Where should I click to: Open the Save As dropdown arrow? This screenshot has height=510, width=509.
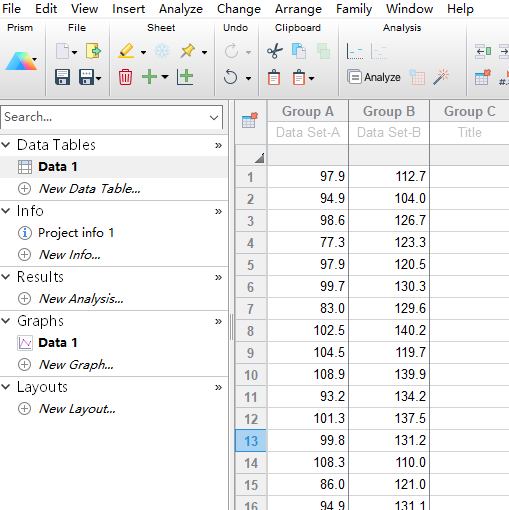click(x=99, y=79)
